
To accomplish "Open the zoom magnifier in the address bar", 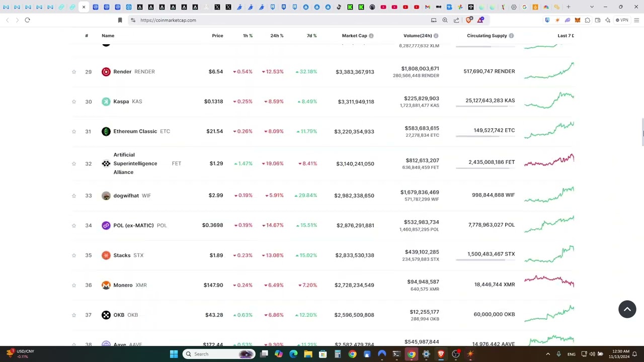I will (x=445, y=20).
